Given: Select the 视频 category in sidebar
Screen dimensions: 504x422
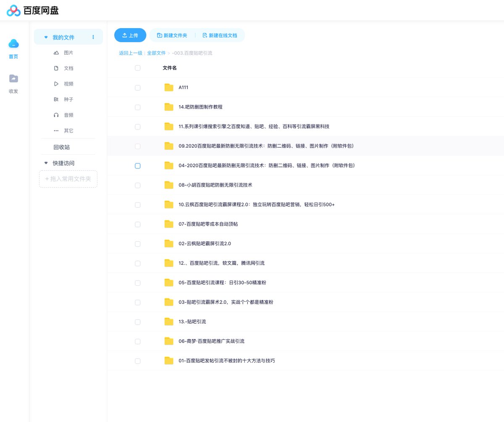Looking at the screenshot, I should pos(68,84).
